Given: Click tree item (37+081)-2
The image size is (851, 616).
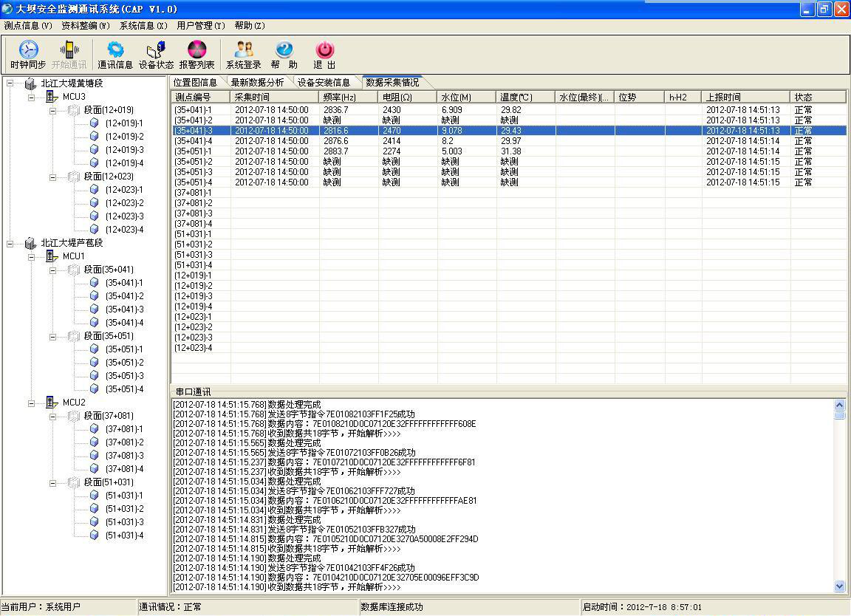Looking at the screenshot, I should [x=125, y=442].
